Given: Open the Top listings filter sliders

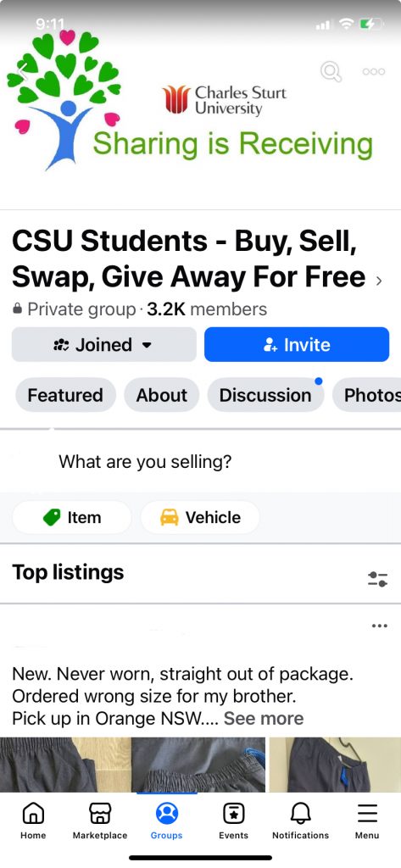Looking at the screenshot, I should (378, 580).
